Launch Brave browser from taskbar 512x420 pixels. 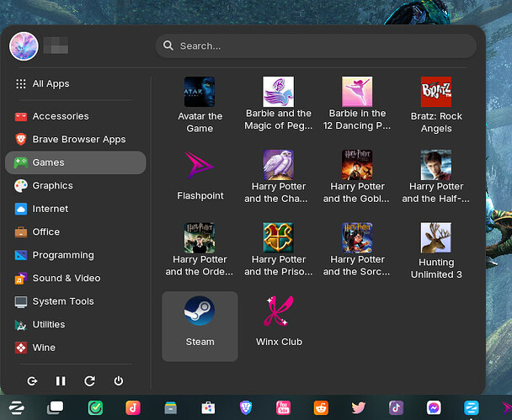tap(246, 407)
